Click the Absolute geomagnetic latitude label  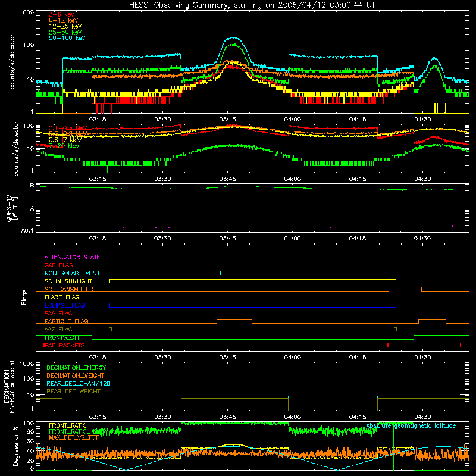pos(411,426)
